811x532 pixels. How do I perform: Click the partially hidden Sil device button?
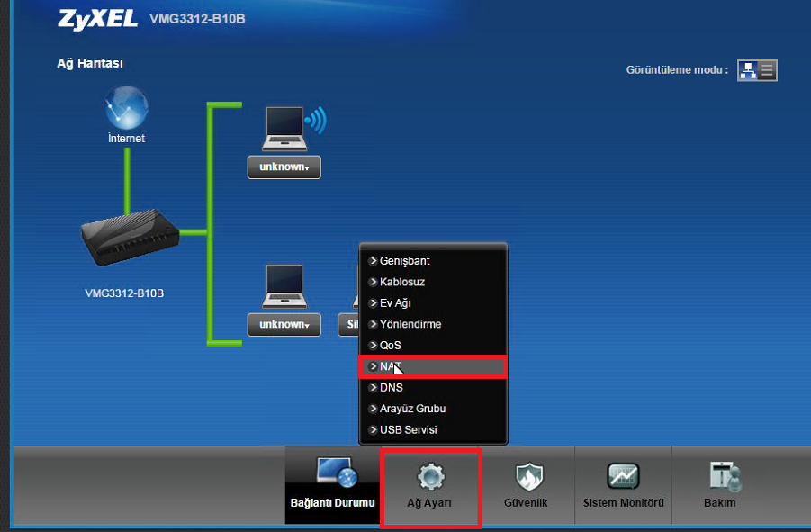click(x=349, y=325)
